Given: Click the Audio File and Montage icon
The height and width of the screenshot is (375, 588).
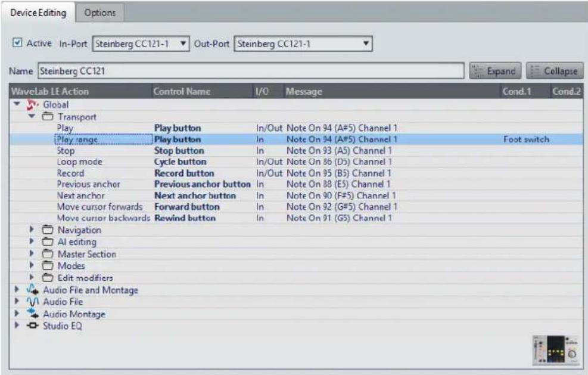Looking at the screenshot, I should coord(32,289).
